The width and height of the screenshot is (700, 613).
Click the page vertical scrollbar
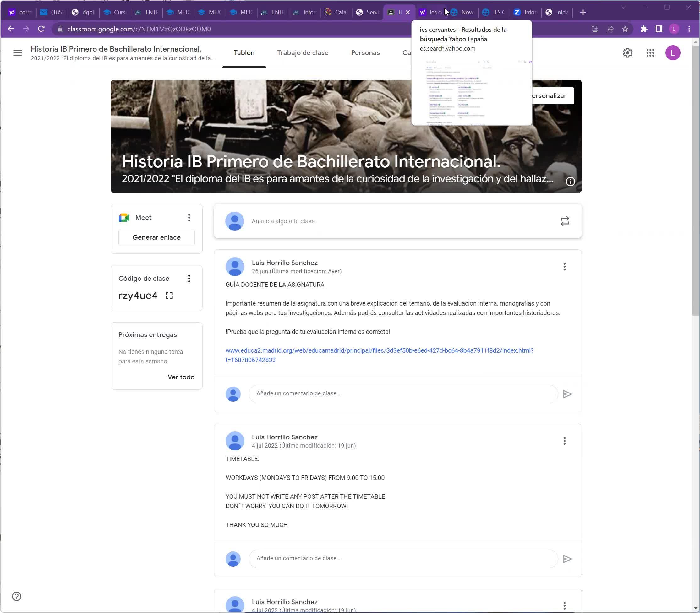pos(695,178)
